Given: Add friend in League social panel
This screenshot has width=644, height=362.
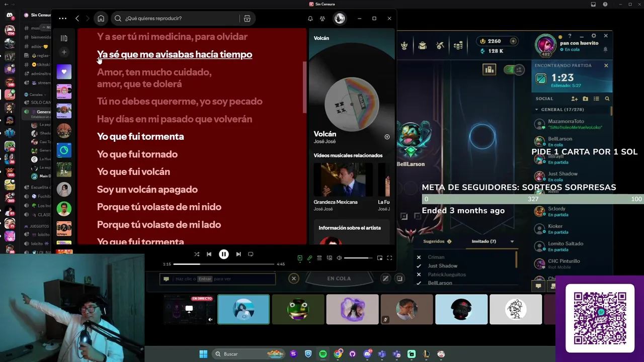Looking at the screenshot, I should click(x=575, y=99).
